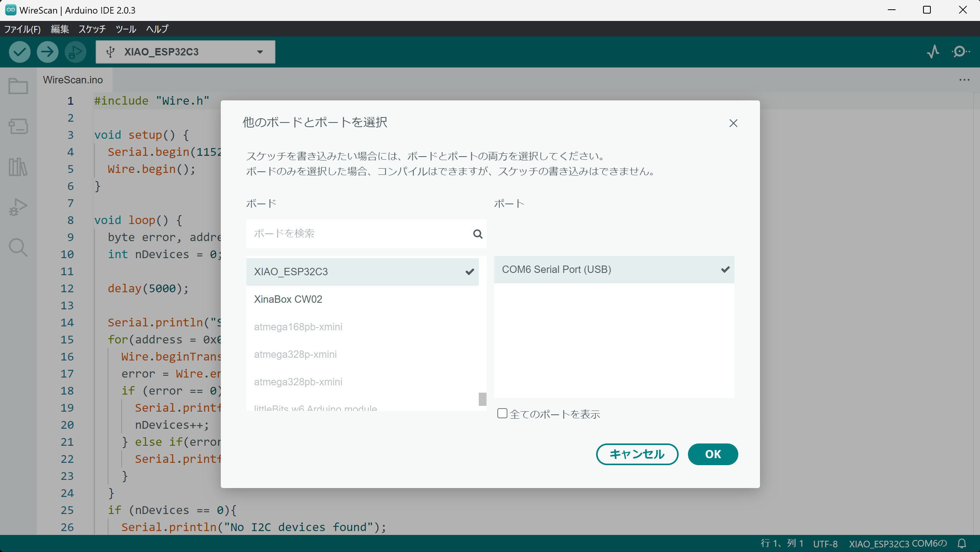Image resolution: width=980 pixels, height=552 pixels.
Task: Open the ヘルプ menu
Action: click(x=156, y=29)
